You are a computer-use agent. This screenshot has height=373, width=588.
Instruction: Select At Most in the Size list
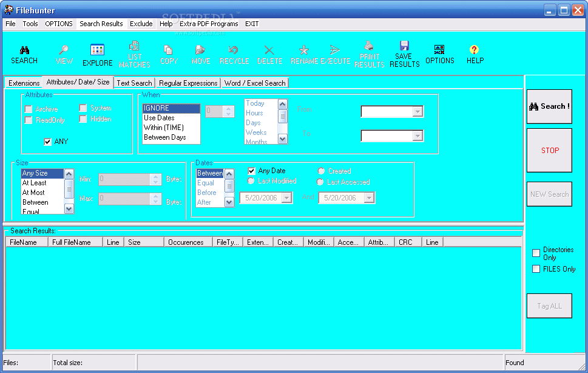coord(42,193)
